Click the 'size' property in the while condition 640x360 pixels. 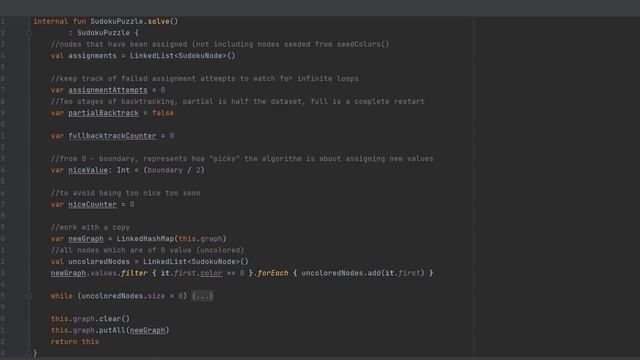point(156,296)
